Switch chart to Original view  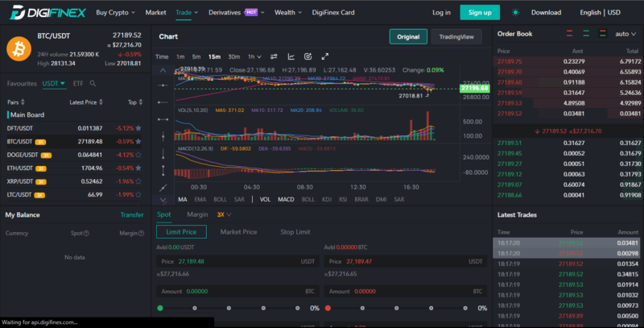(x=408, y=36)
